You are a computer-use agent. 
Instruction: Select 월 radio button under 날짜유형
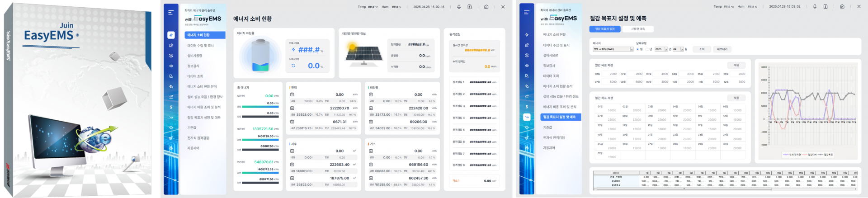pyautogui.click(x=637, y=49)
